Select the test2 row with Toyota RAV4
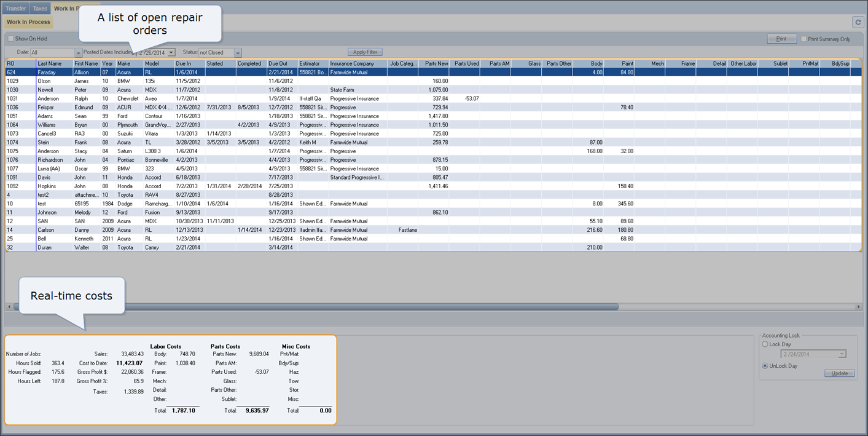 tap(433, 195)
